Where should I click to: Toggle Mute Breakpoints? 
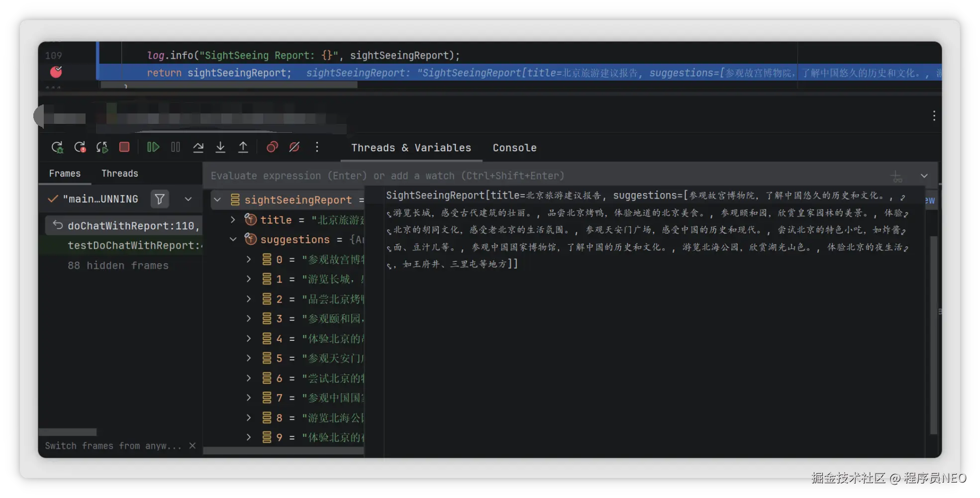click(294, 147)
